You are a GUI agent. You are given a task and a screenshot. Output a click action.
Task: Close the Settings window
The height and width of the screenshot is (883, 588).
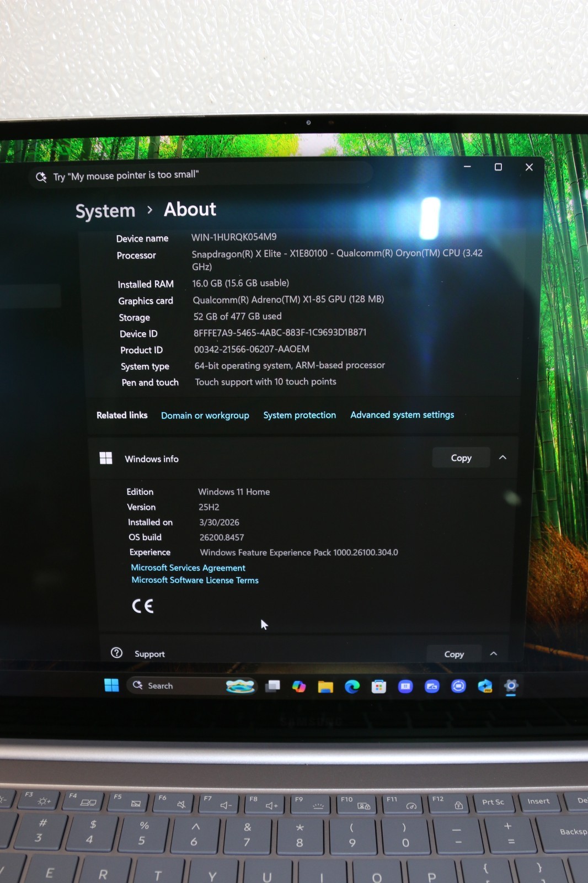click(529, 167)
